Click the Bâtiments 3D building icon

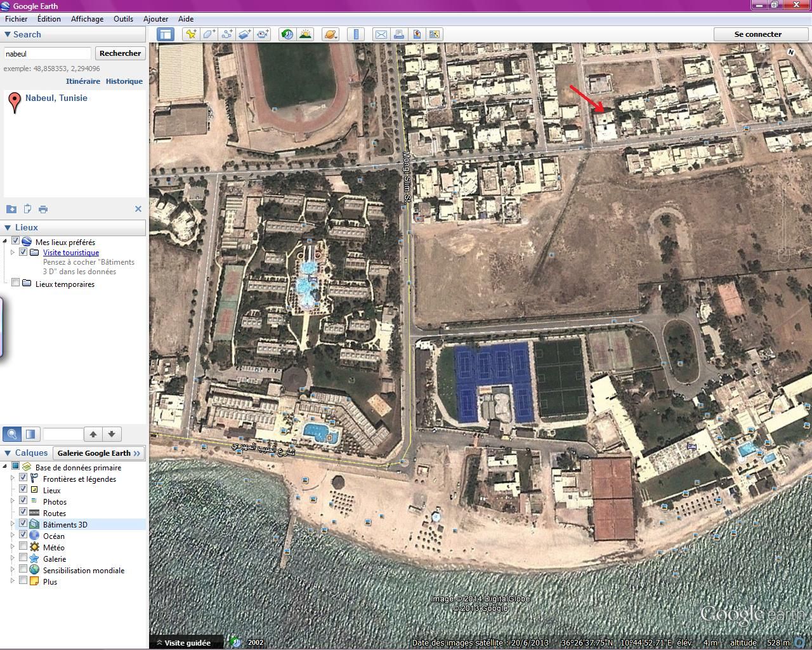tap(34, 524)
